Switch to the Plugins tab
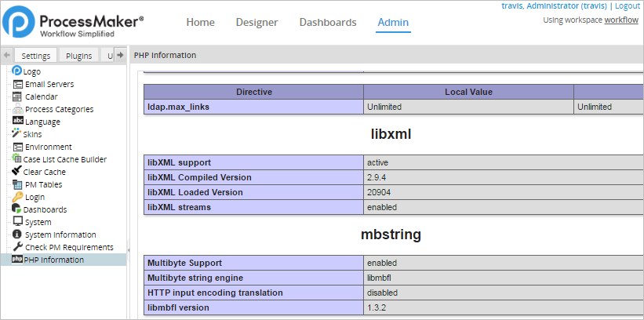The width and height of the screenshot is (644, 320). point(78,56)
